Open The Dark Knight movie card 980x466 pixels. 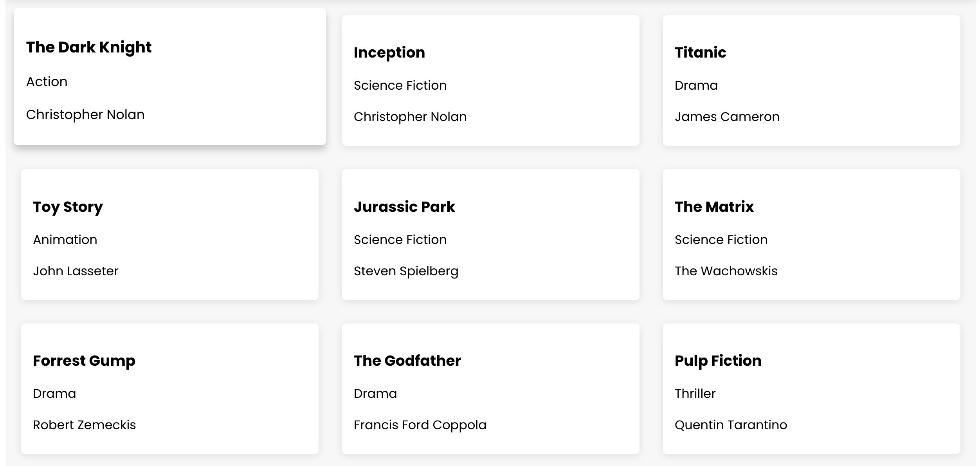(x=88, y=47)
